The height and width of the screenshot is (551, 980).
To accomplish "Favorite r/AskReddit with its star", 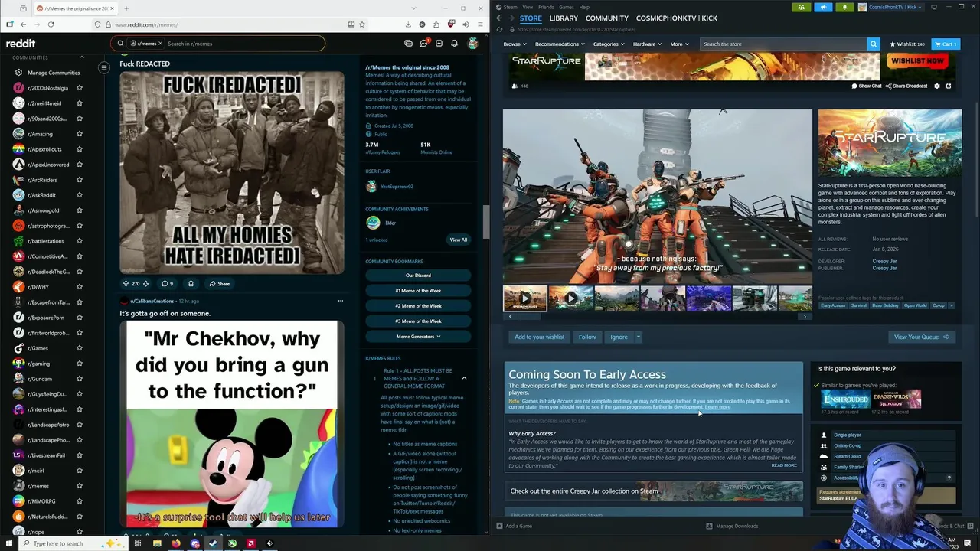I will click(x=79, y=195).
